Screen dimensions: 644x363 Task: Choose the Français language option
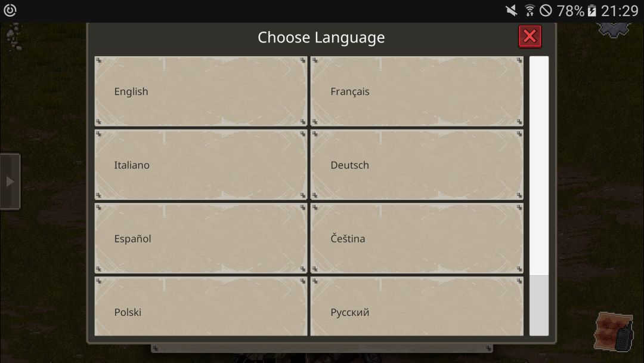coord(417,91)
